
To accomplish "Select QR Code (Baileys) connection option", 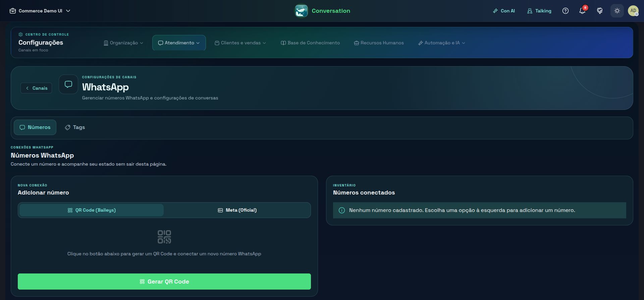I will [92, 210].
